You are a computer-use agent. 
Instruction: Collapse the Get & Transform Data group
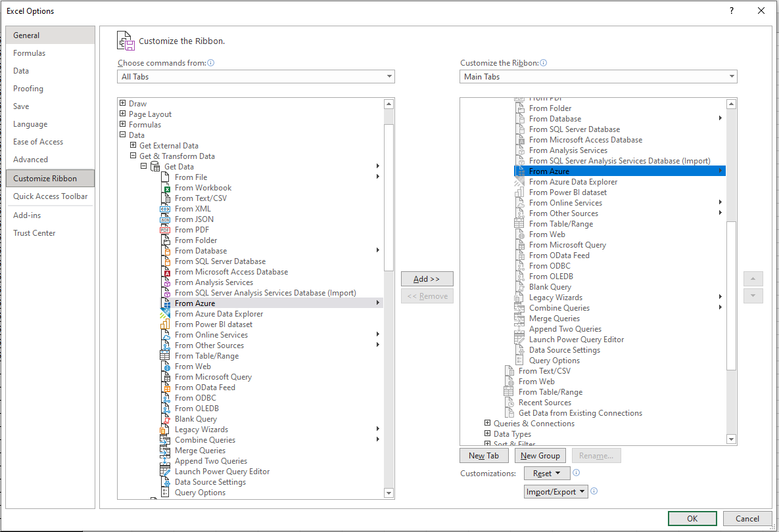click(133, 156)
